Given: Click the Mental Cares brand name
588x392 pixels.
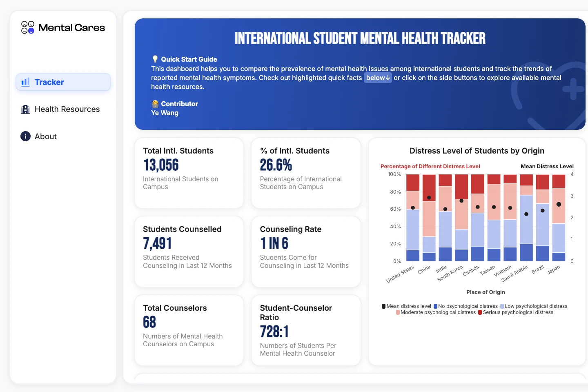Looking at the screenshot, I should point(71,28).
